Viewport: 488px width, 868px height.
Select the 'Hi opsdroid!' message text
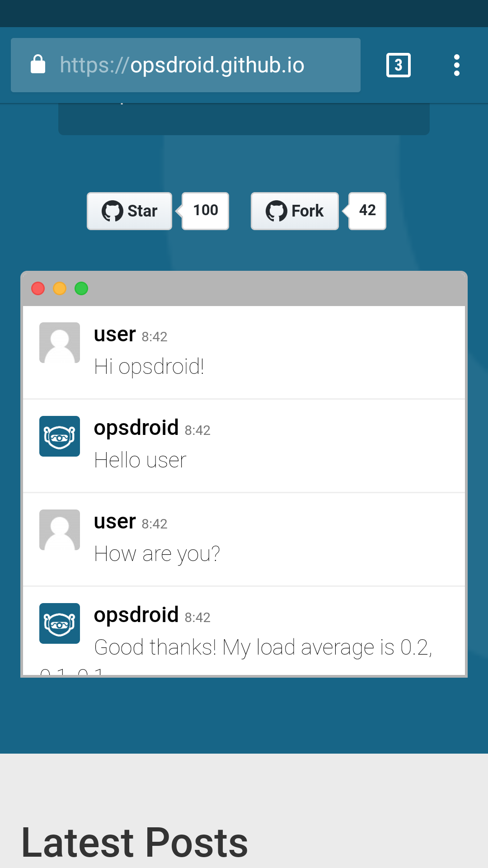149,367
